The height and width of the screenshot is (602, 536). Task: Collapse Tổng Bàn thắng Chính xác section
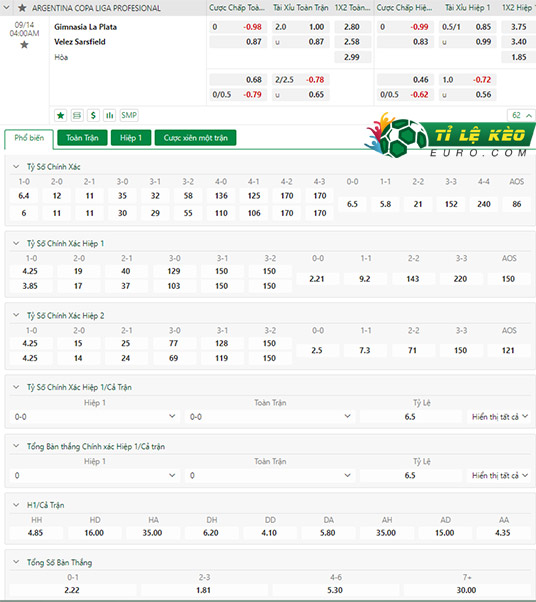16,446
